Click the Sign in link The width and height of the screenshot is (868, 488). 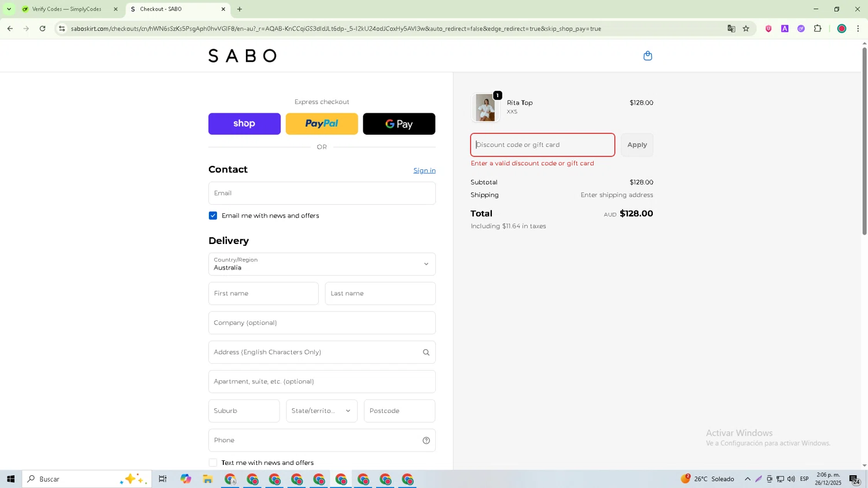pyautogui.click(x=424, y=171)
